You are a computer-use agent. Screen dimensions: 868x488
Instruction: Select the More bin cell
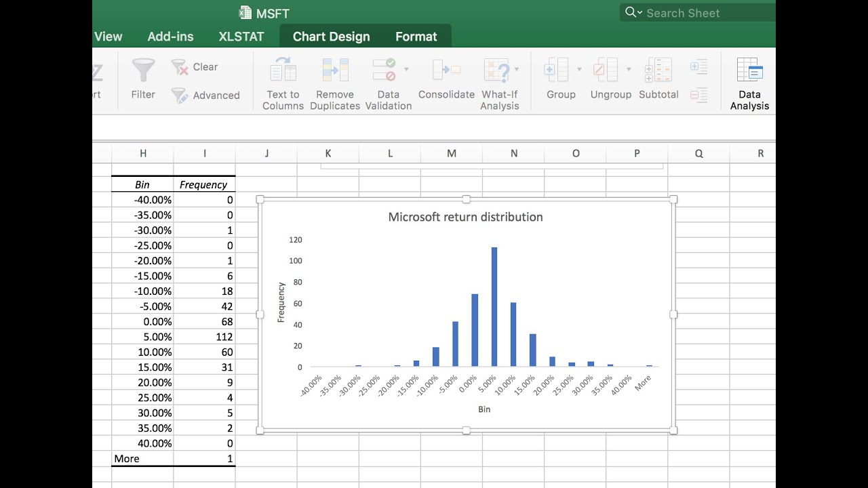click(x=142, y=459)
